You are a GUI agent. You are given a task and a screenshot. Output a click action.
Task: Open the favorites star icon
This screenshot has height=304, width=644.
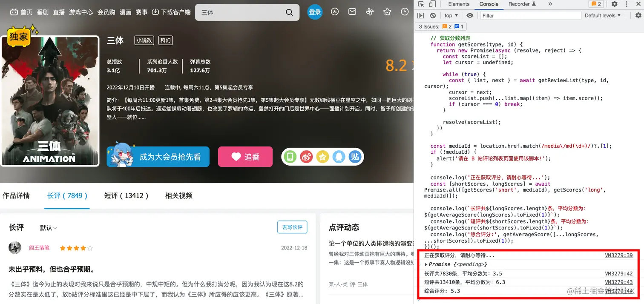(x=387, y=12)
